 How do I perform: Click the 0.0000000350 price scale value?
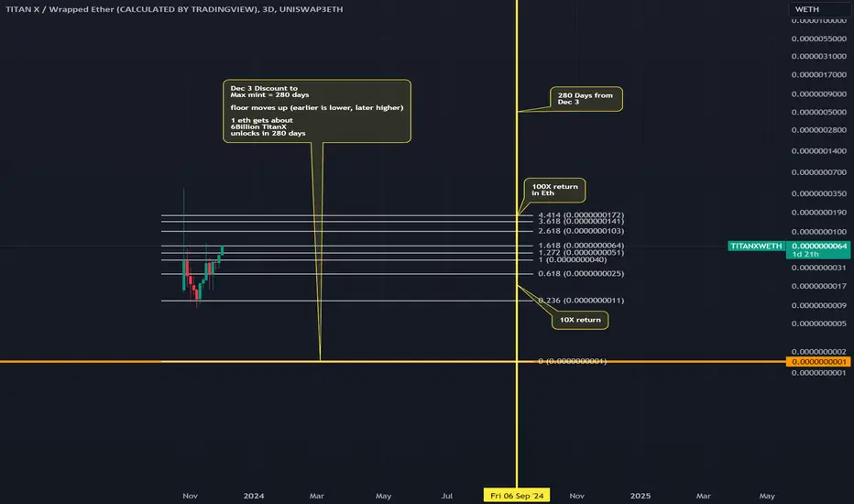[818, 193]
